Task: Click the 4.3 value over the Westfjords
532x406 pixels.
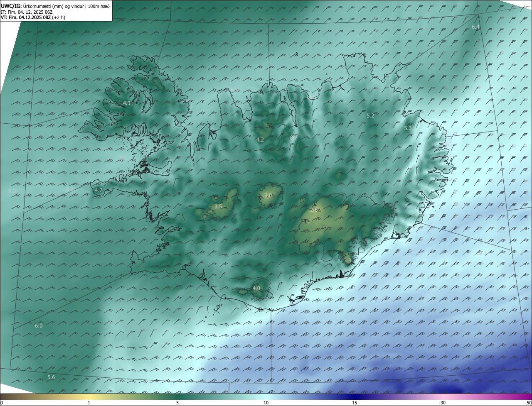Action: click(x=127, y=103)
